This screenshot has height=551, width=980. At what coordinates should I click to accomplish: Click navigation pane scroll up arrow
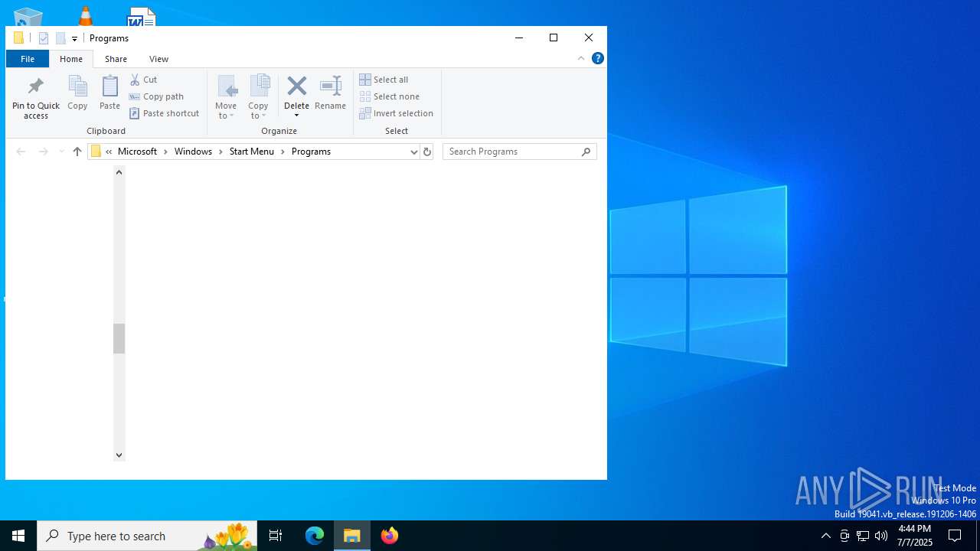(119, 172)
